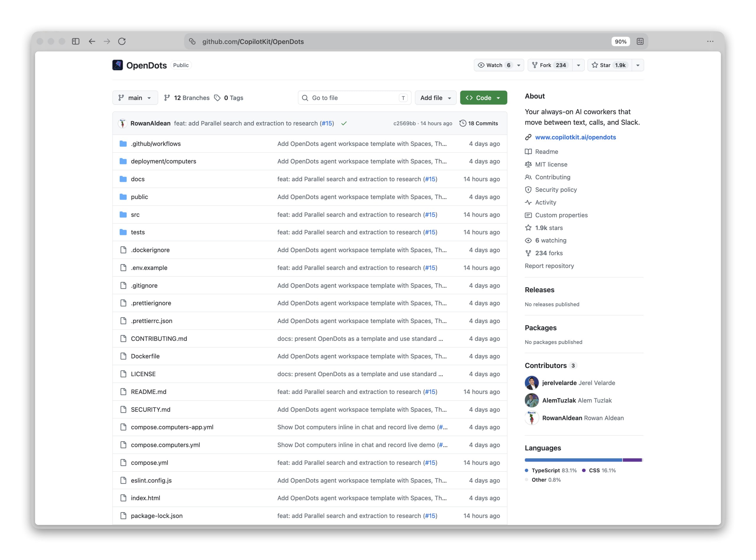Fork the repository
This screenshot has width=756, height=560.
(550, 65)
